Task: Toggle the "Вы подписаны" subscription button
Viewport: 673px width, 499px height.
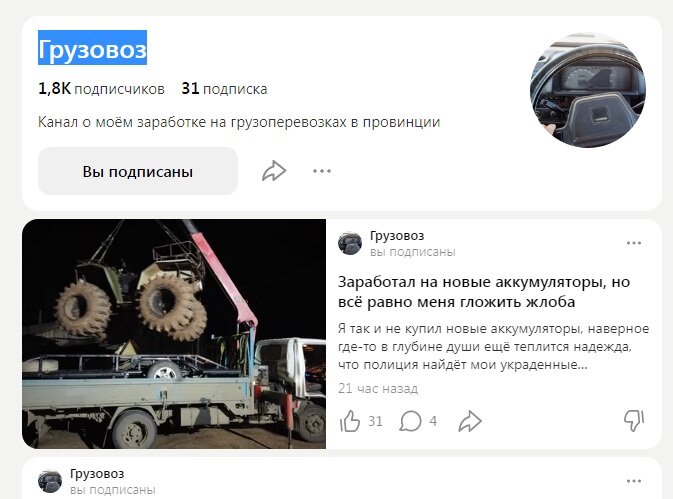Action: pyautogui.click(x=138, y=171)
